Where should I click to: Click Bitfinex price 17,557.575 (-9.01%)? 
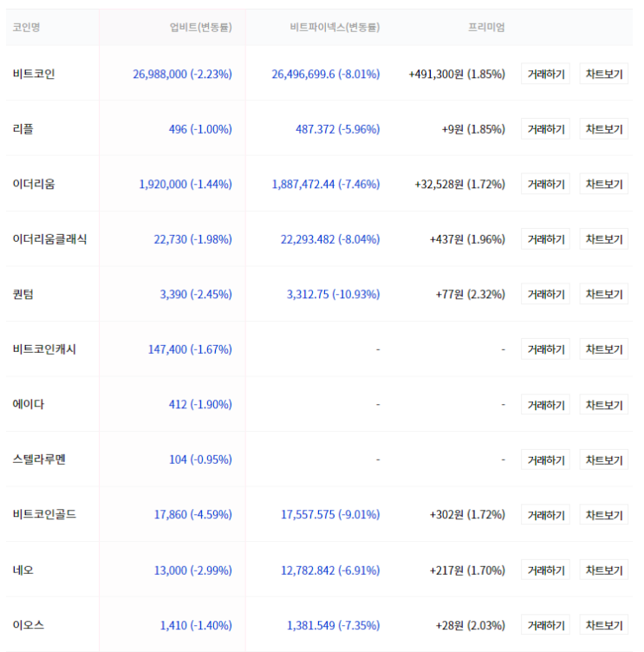click(330, 515)
